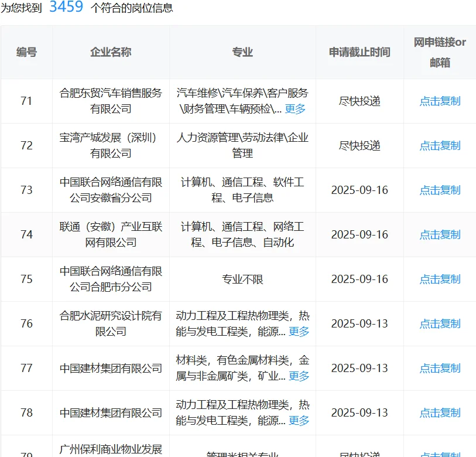
Task: Click 点击复制 link for row 71
Action: [440, 101]
